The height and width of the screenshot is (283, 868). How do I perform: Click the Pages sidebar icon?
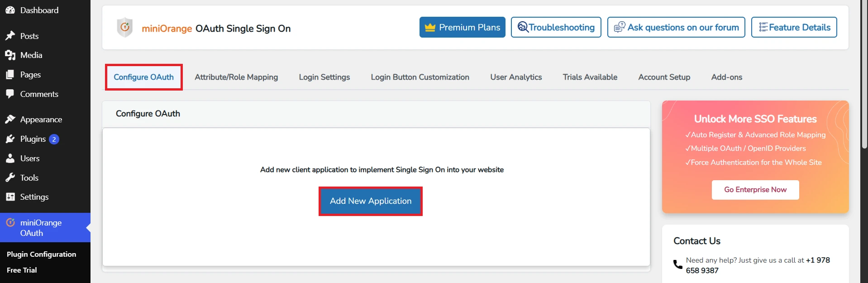coord(10,75)
